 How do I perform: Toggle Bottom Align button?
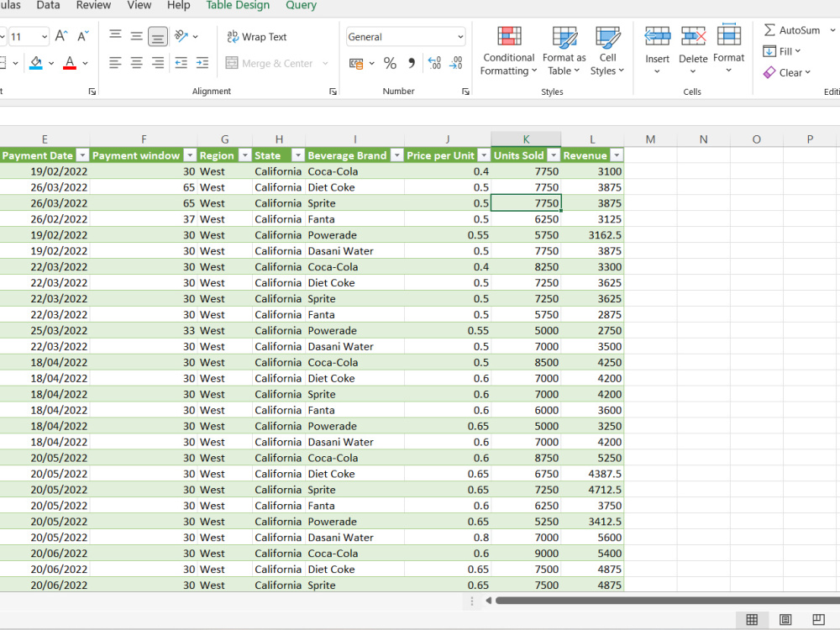pos(158,36)
